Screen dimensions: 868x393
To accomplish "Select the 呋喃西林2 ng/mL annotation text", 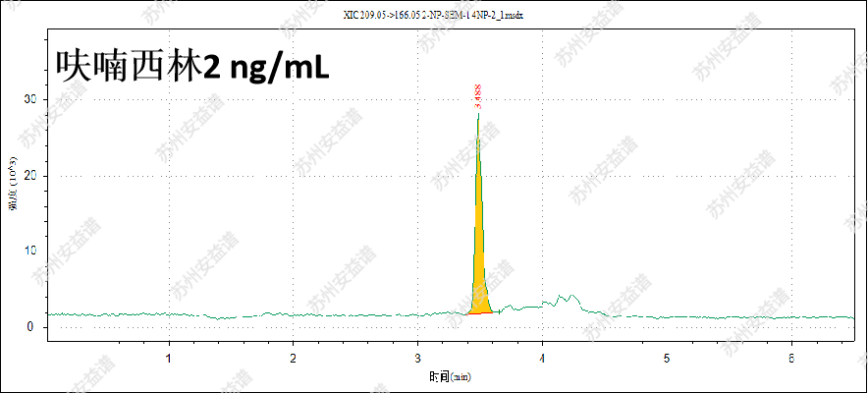I will click(192, 67).
